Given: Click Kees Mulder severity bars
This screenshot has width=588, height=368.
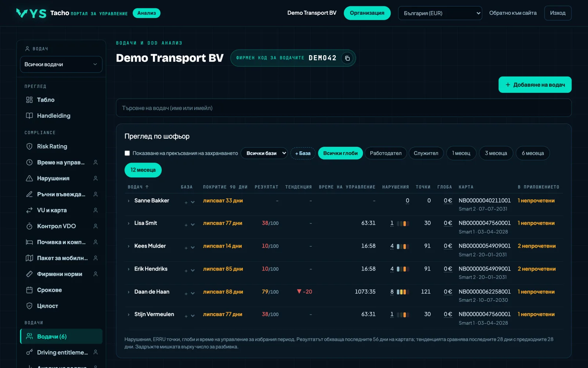Looking at the screenshot, I should point(403,246).
